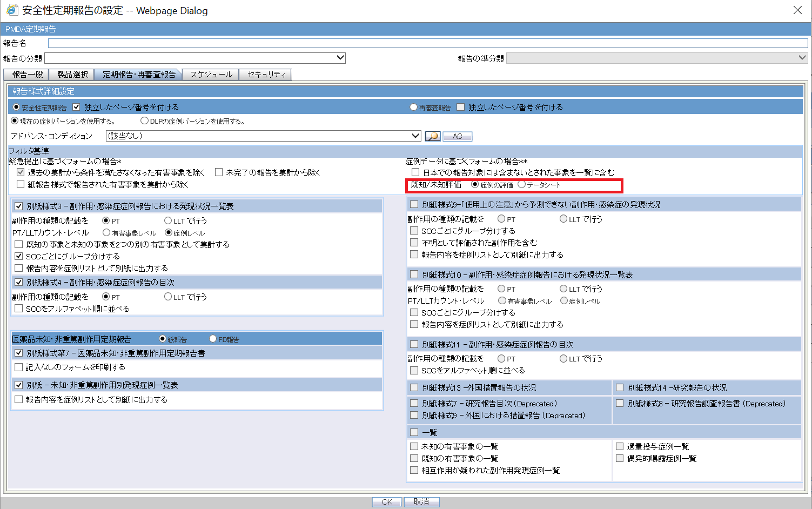The image size is (812, 509).
Task: Check 別紙様式8 研究報告調査報告書 (Deprecated)
Action: pos(620,403)
